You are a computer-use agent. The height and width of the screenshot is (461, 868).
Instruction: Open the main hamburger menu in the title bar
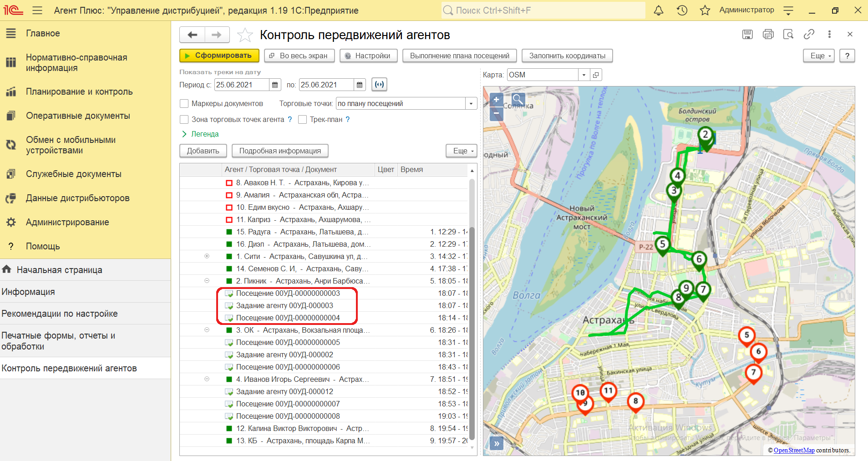pyautogui.click(x=37, y=10)
